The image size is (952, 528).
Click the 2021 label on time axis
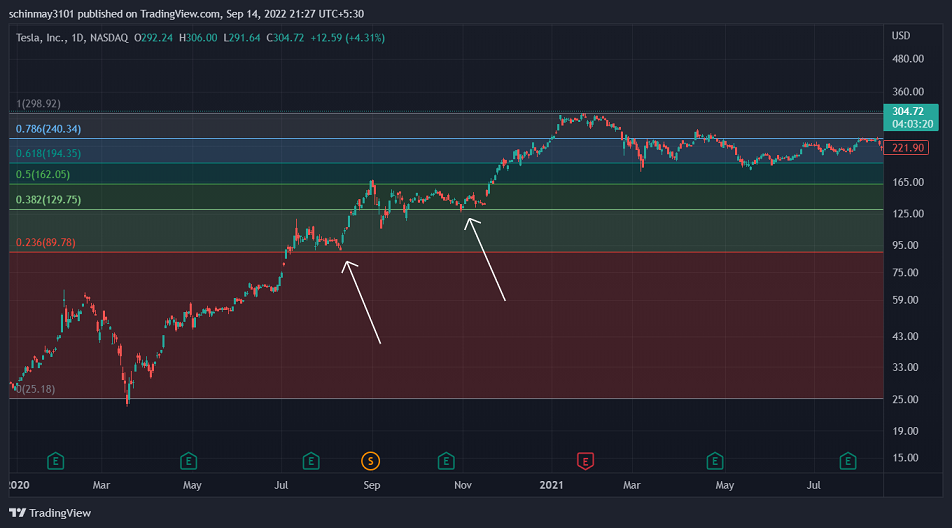[551, 485]
